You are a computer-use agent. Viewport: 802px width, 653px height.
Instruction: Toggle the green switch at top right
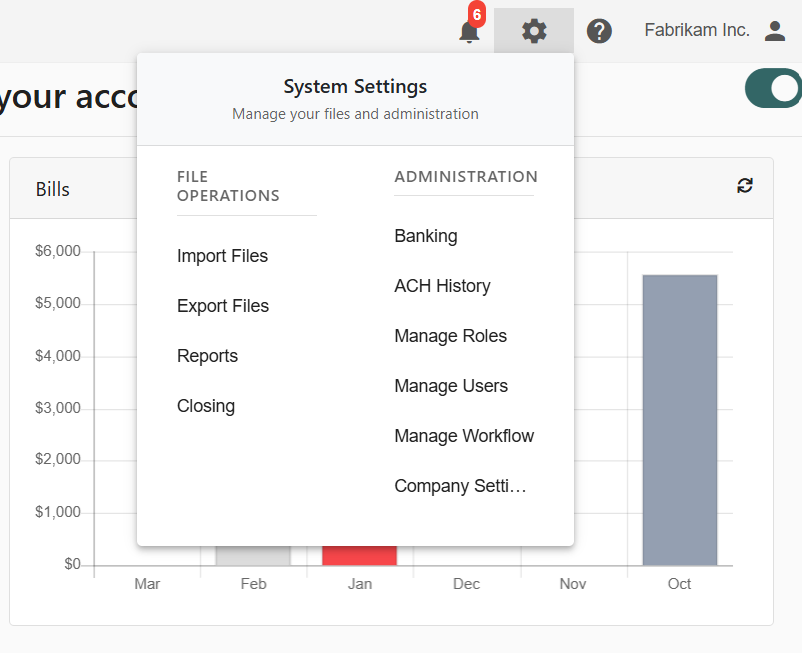pyautogui.click(x=774, y=89)
